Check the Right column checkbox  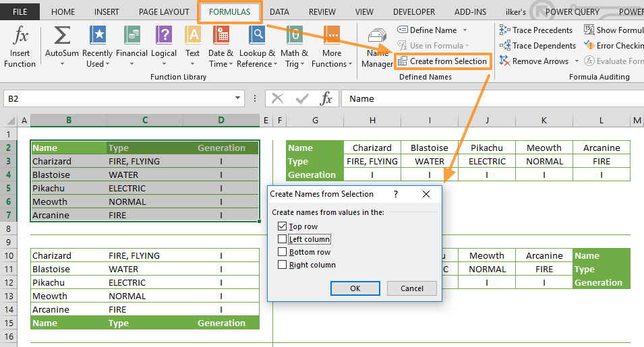[282, 265]
